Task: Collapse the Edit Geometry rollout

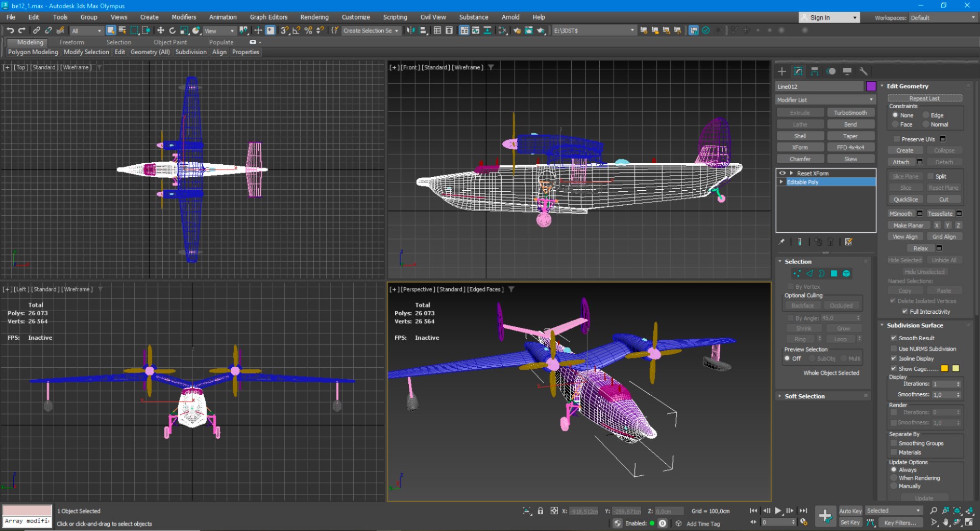Action: point(908,86)
